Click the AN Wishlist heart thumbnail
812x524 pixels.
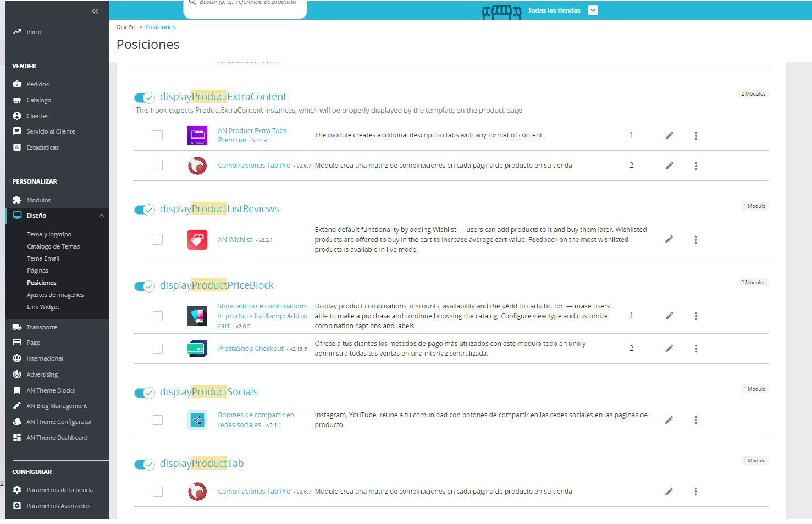coord(197,240)
